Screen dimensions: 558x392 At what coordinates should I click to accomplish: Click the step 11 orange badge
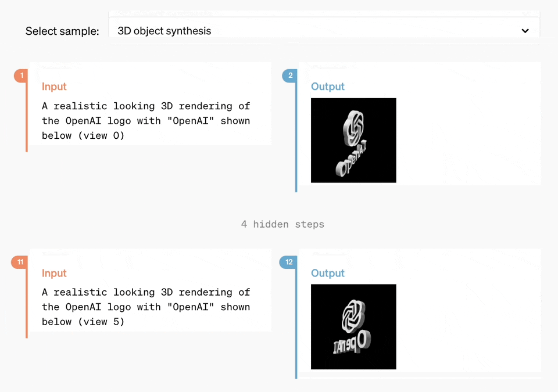[x=20, y=262]
